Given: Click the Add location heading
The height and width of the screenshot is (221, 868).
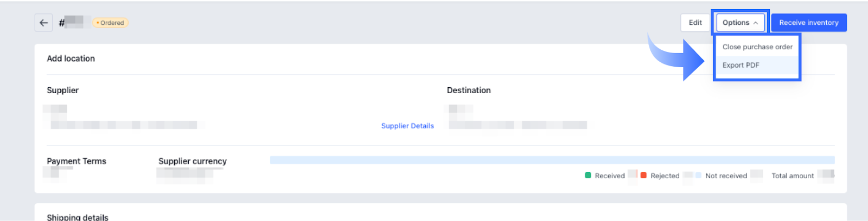Looking at the screenshot, I should (71, 58).
